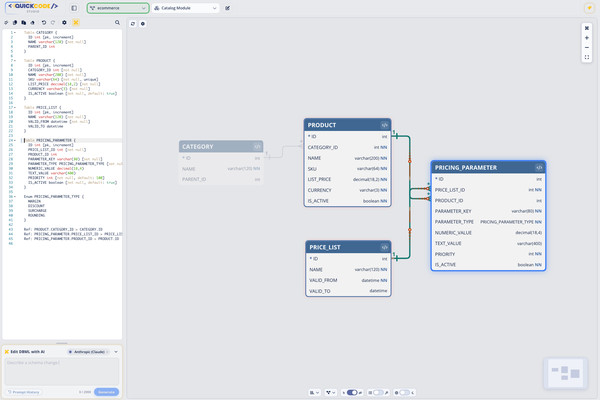Click the edit module pencil icon

[228, 8]
